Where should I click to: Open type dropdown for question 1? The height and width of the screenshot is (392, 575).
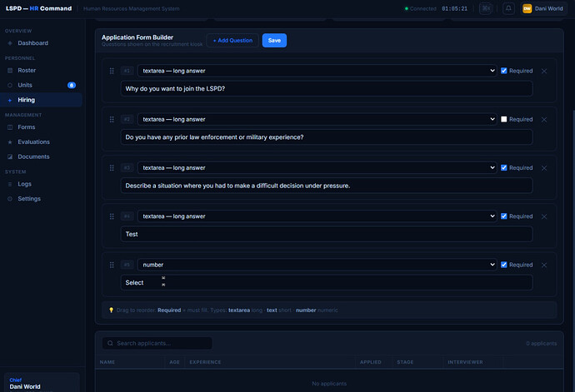317,71
